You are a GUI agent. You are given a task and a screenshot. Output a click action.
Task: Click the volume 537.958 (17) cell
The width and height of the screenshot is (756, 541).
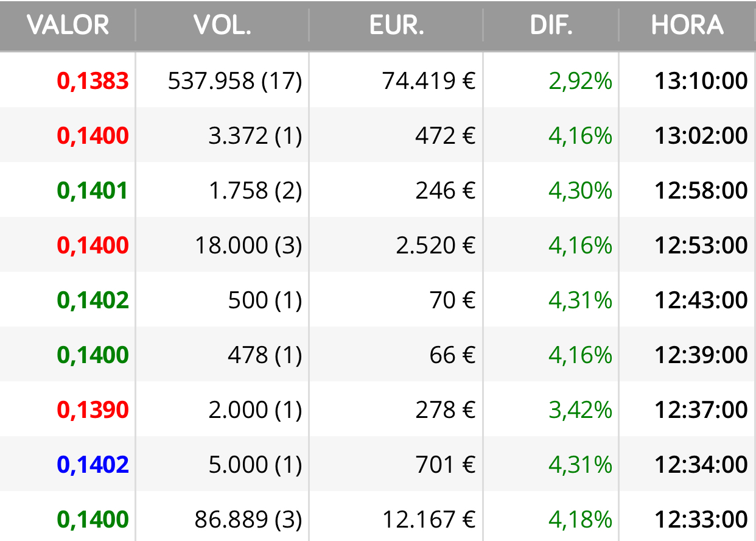pyautogui.click(x=235, y=80)
